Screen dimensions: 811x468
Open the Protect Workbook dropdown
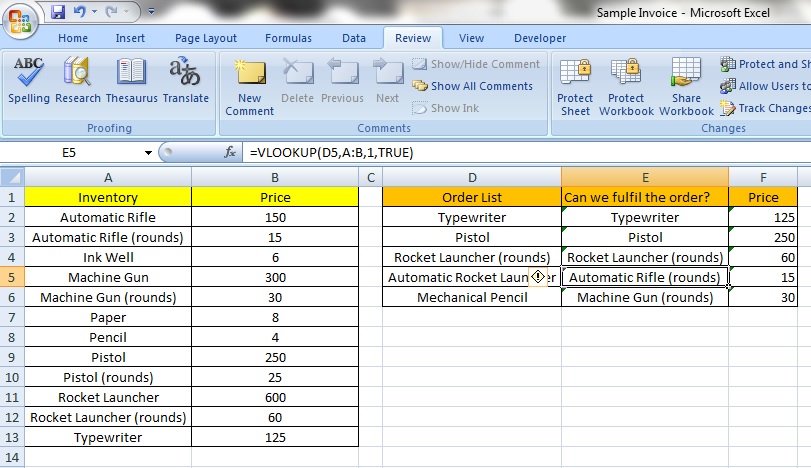(626, 85)
